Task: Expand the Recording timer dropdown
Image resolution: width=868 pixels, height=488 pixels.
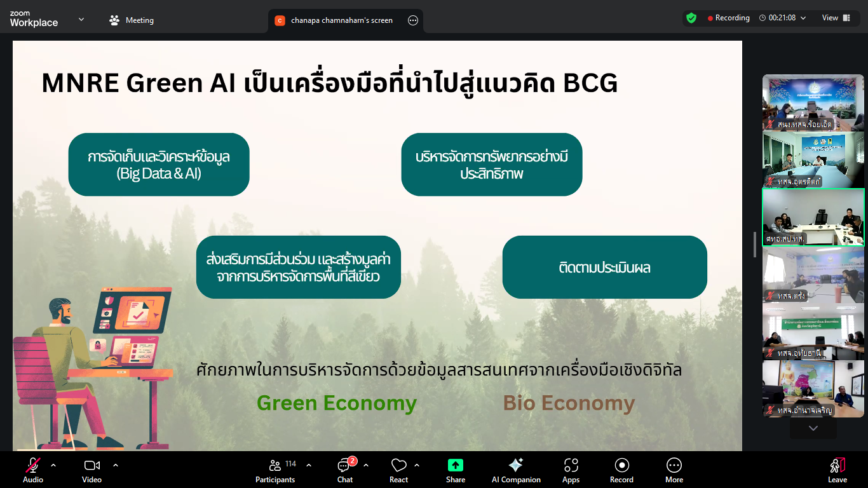Action: (x=803, y=18)
